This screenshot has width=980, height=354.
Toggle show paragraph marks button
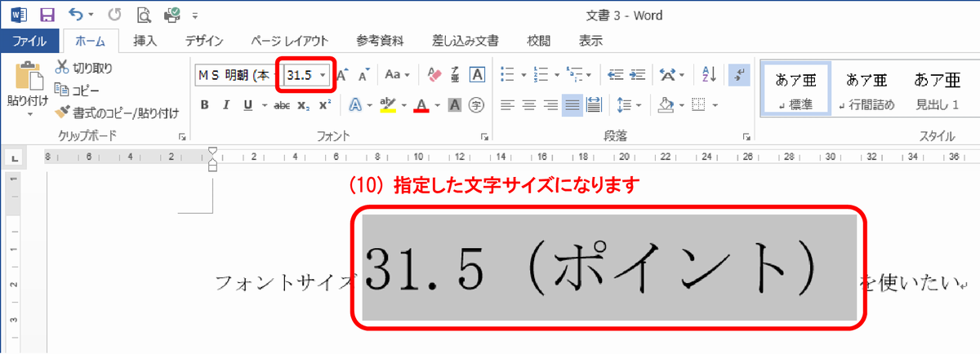coord(739,74)
